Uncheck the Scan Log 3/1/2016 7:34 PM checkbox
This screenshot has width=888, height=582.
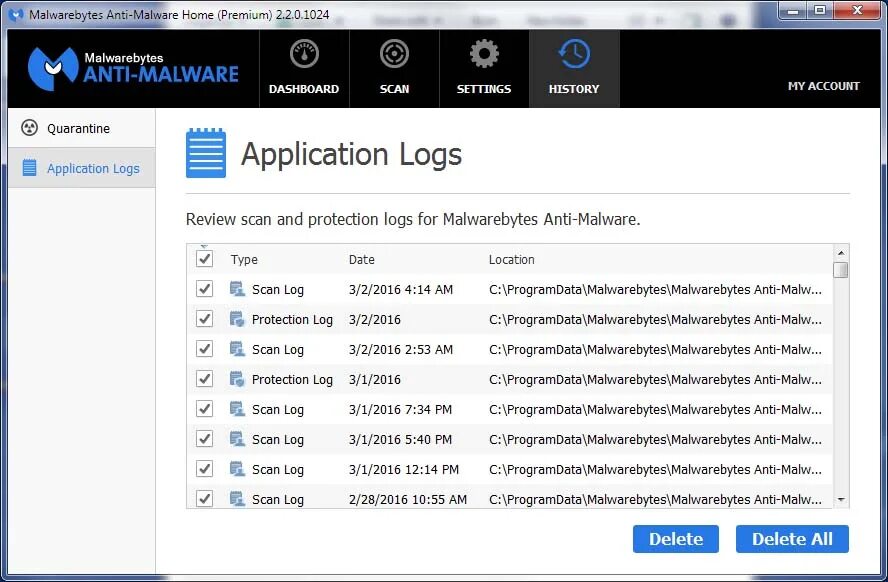(x=204, y=409)
